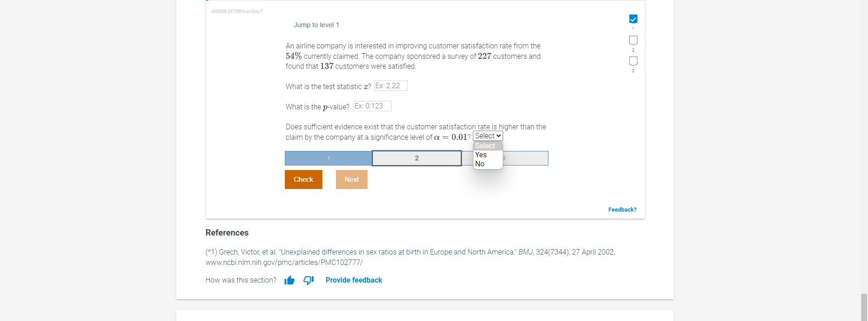The width and height of the screenshot is (868, 321).
Task: Choose No from the evidence dropdown
Action: click(480, 164)
